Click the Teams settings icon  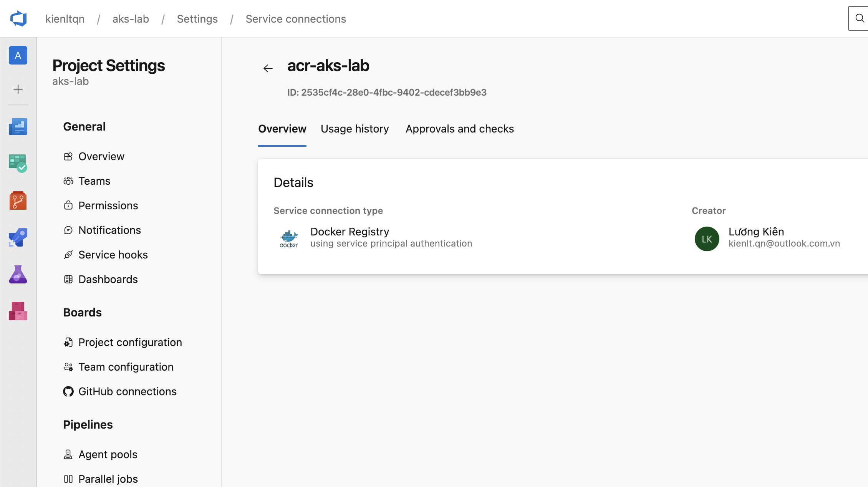(68, 181)
